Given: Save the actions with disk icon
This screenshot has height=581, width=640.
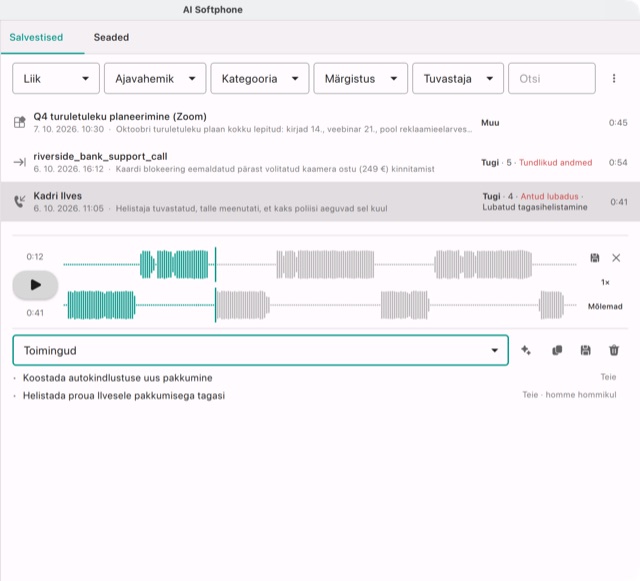Looking at the screenshot, I should coord(585,350).
